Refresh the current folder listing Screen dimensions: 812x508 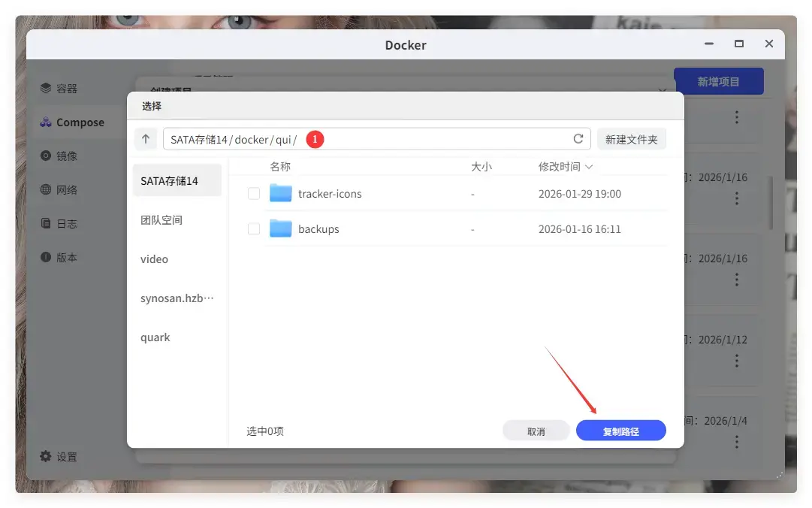(578, 138)
